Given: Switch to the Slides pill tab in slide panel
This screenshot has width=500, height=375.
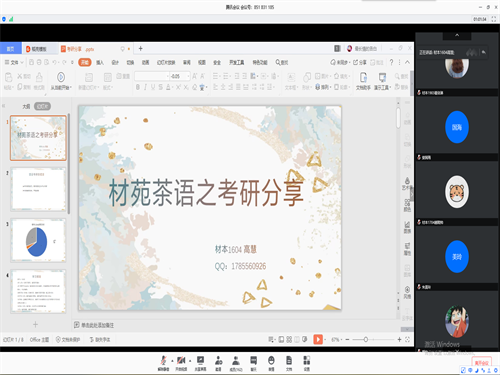Looking at the screenshot, I should coord(42,106).
